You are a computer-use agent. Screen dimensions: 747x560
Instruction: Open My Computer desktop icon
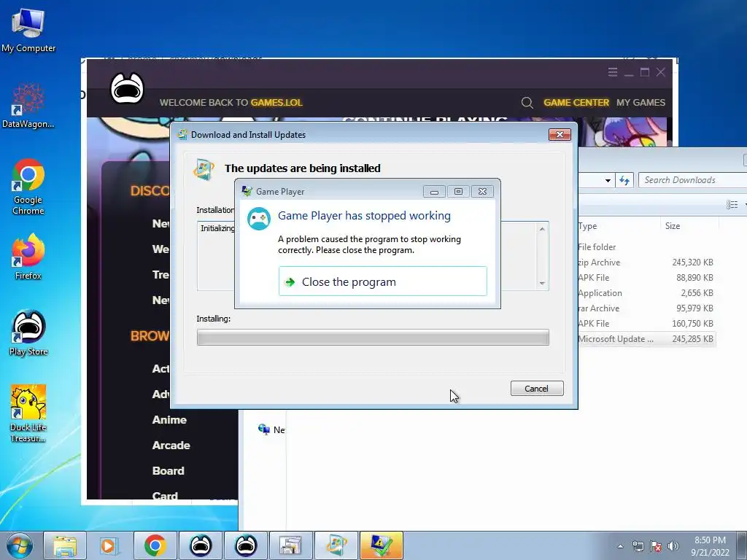coord(28,29)
